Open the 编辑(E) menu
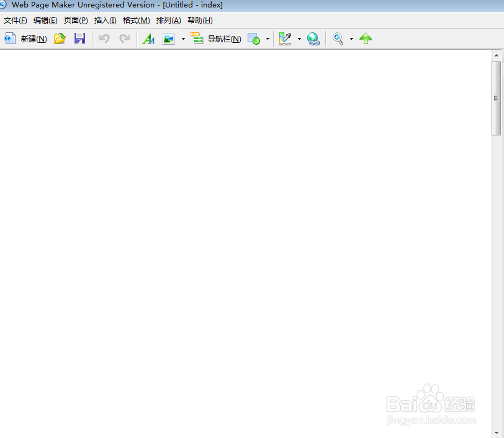 coord(45,21)
